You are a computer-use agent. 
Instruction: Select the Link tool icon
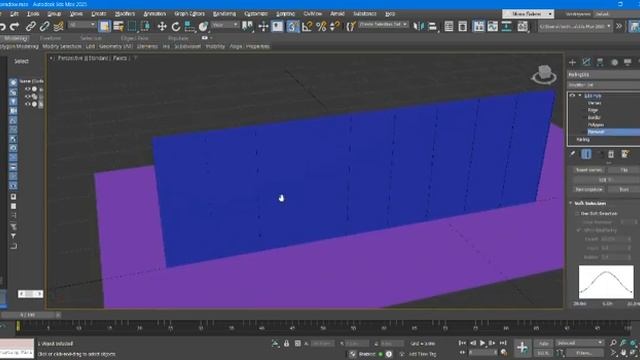31,27
